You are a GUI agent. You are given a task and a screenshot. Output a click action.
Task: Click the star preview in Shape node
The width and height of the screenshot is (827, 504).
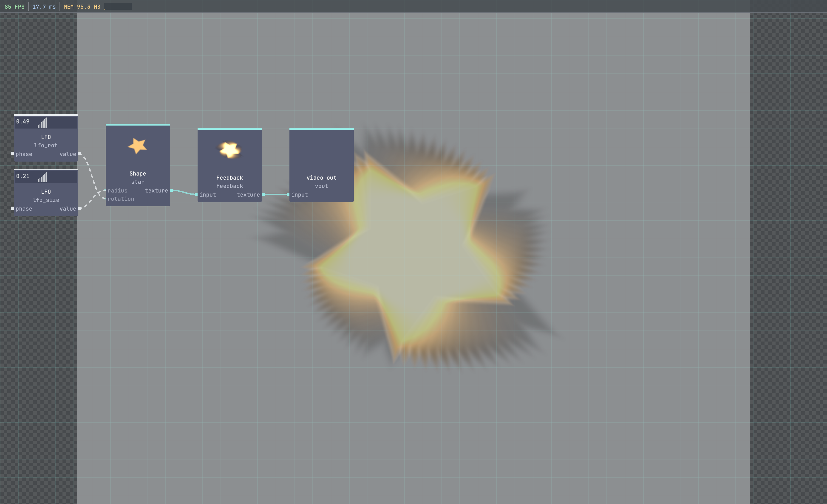coord(137,146)
